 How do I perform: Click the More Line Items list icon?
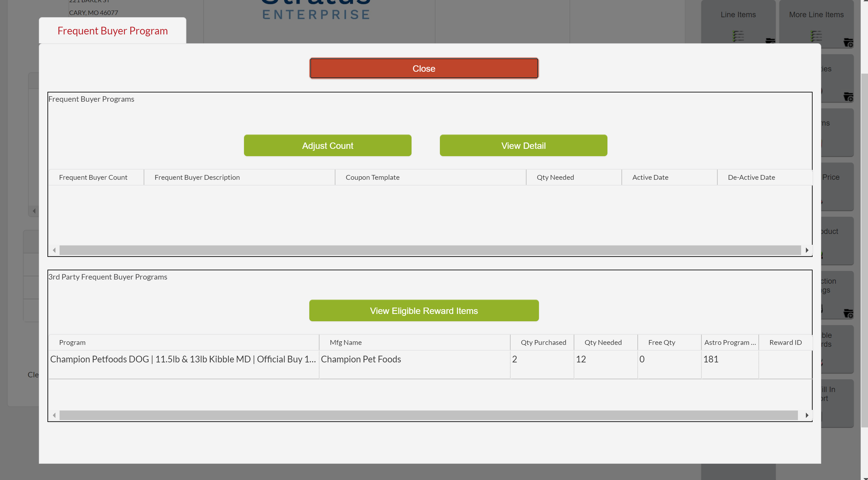click(816, 36)
